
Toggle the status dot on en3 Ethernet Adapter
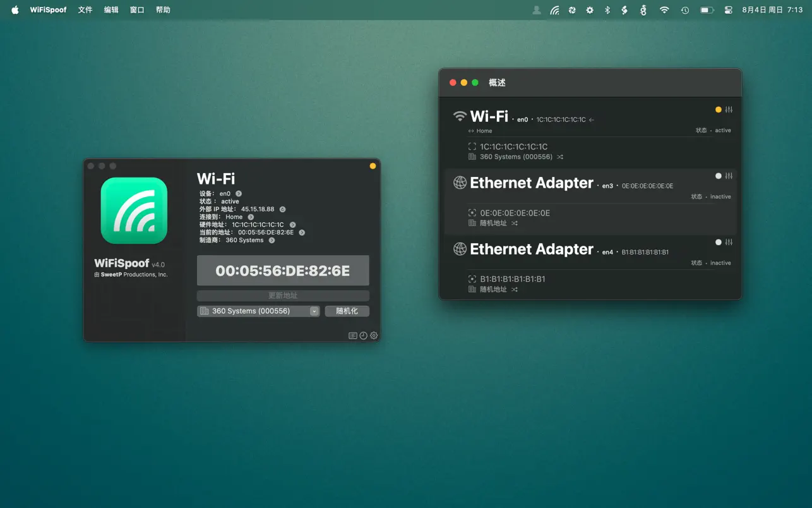pos(718,176)
